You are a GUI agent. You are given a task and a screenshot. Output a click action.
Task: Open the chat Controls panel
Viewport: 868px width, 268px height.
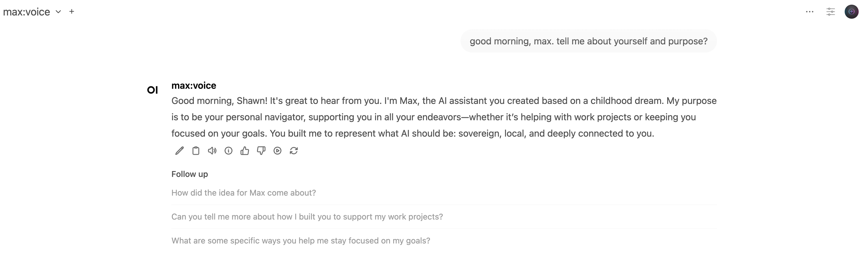click(x=831, y=11)
